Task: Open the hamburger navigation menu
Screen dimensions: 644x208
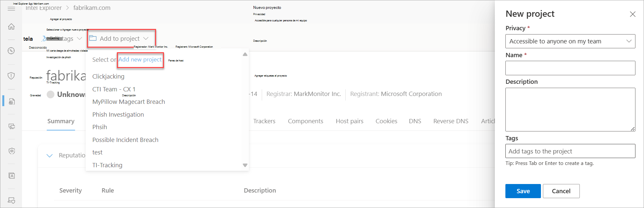Action: [11, 9]
